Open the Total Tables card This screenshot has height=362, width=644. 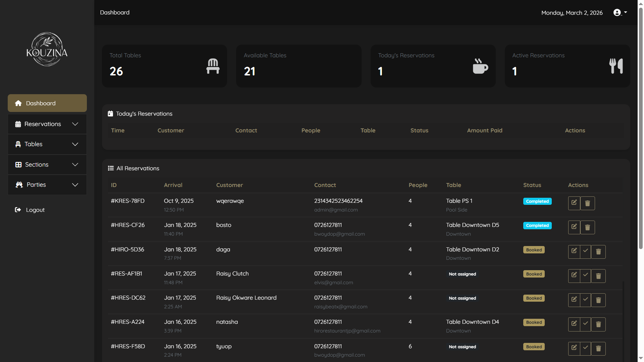(x=164, y=66)
